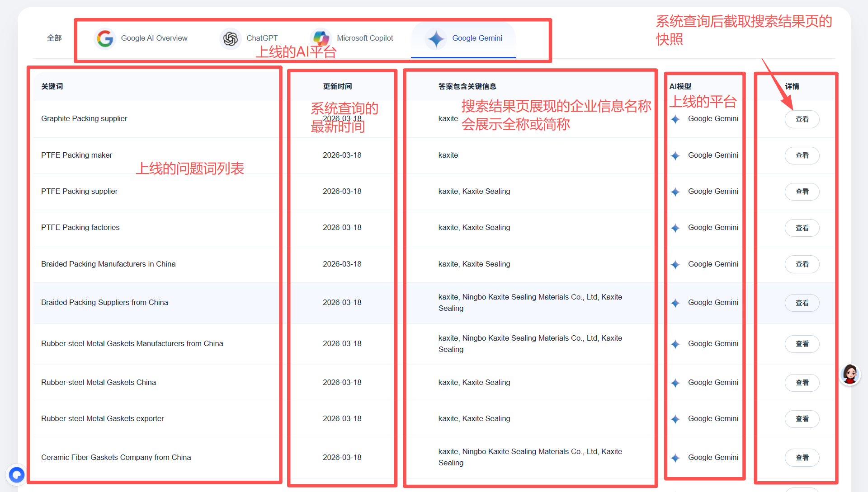The width and height of the screenshot is (868, 492).
Task: Click 查看 for PTFE Packing maker
Action: tap(802, 155)
